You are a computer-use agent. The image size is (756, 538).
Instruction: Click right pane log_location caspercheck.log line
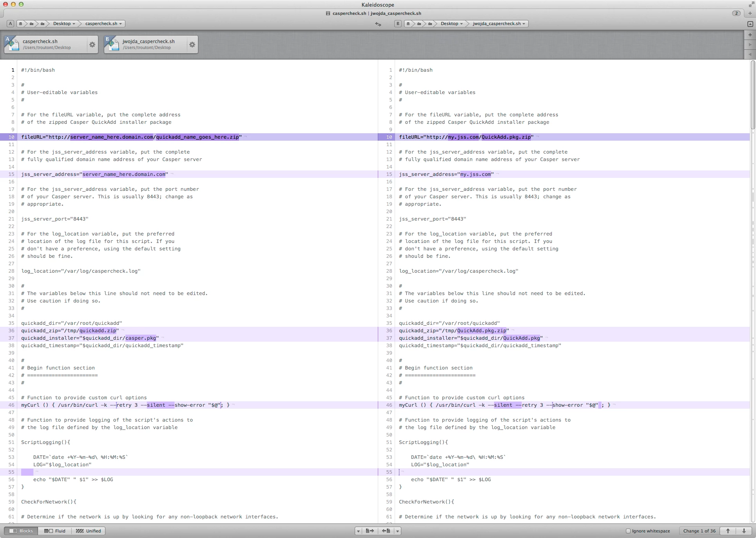pos(459,271)
